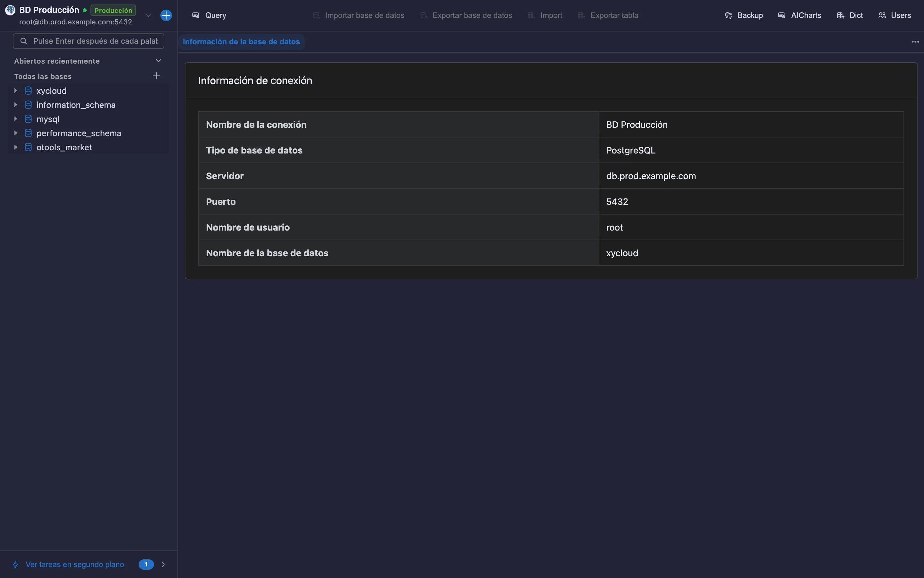
Task: Collapse the Abiertos recientemente section
Action: (x=158, y=60)
